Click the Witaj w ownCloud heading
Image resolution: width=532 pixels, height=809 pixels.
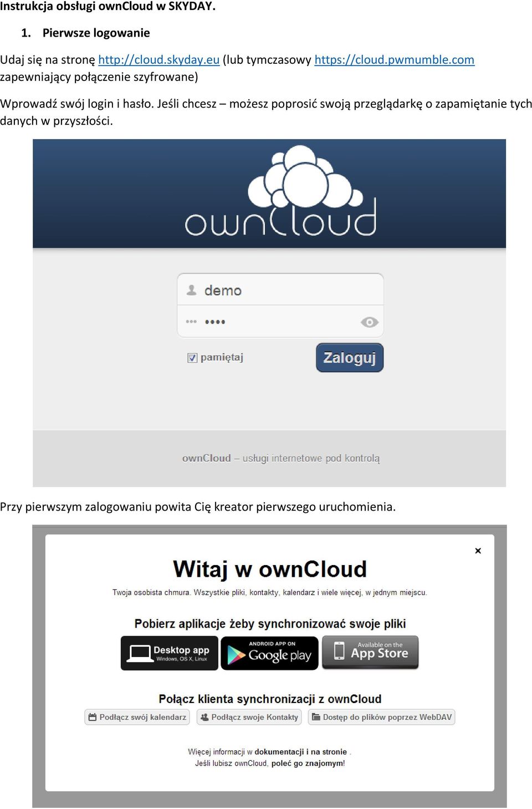[270, 569]
